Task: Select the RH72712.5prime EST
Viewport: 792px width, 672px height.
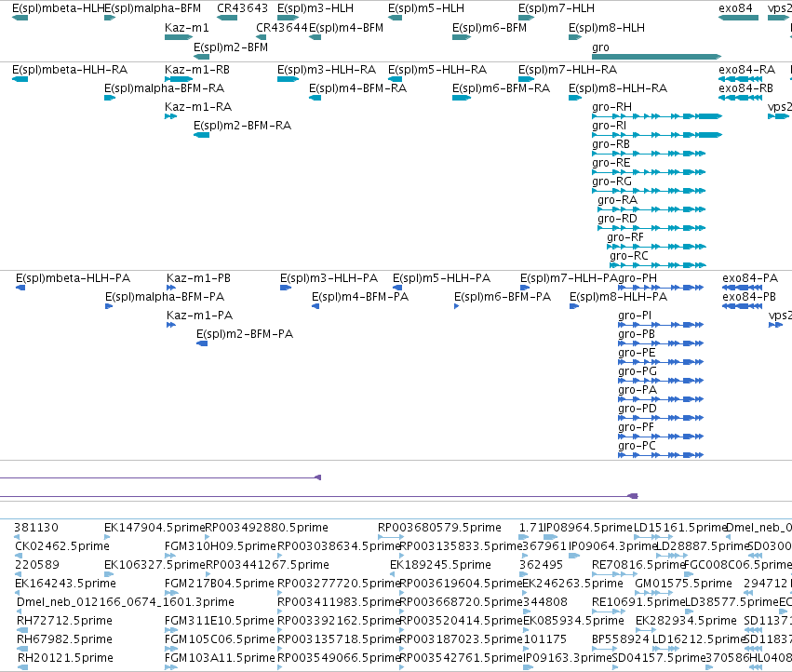Action: [x=22, y=630]
